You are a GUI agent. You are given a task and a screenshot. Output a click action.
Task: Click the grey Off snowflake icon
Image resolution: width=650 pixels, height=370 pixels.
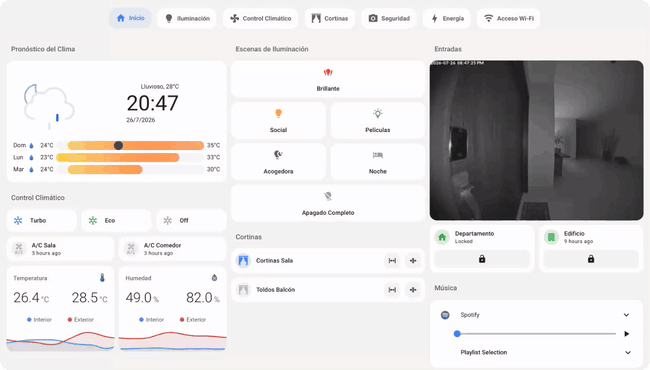tap(167, 220)
